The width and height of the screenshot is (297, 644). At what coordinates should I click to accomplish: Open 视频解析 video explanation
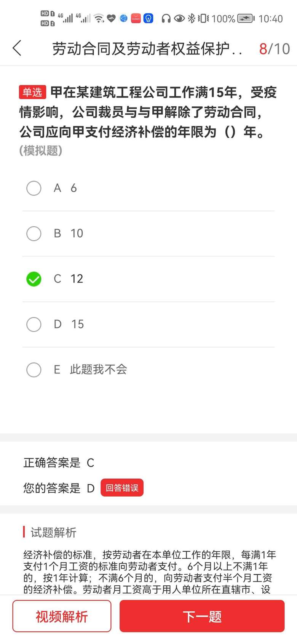coord(62,616)
